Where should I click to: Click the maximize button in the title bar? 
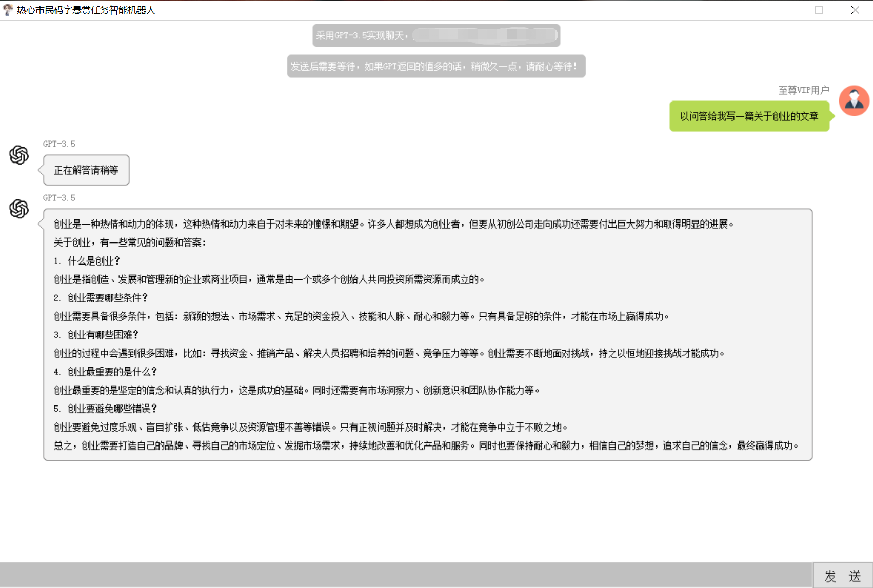[819, 10]
